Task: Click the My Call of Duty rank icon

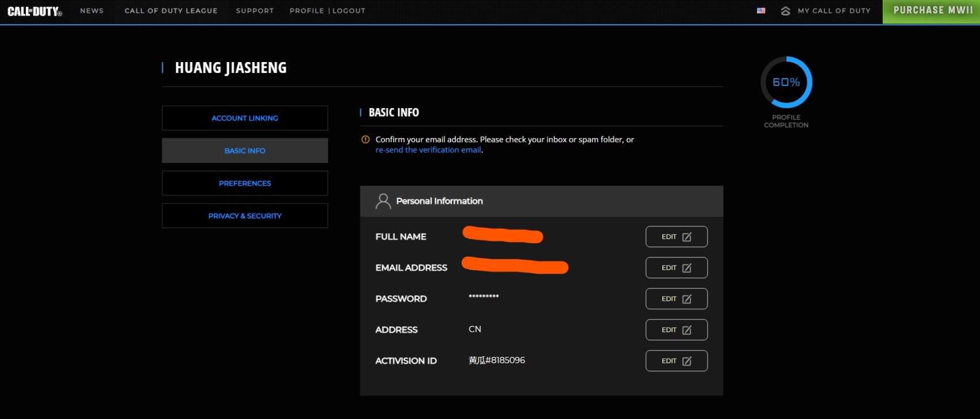Action: pyautogui.click(x=785, y=10)
